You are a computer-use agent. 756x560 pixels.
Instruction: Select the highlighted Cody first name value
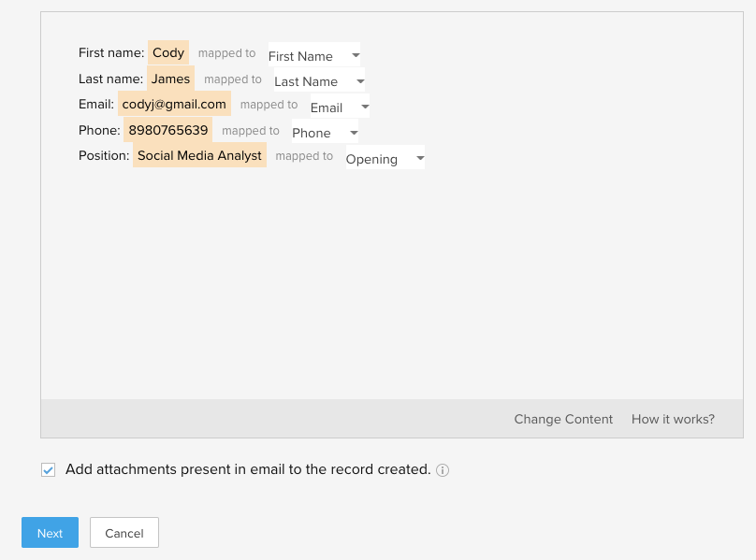(x=168, y=53)
